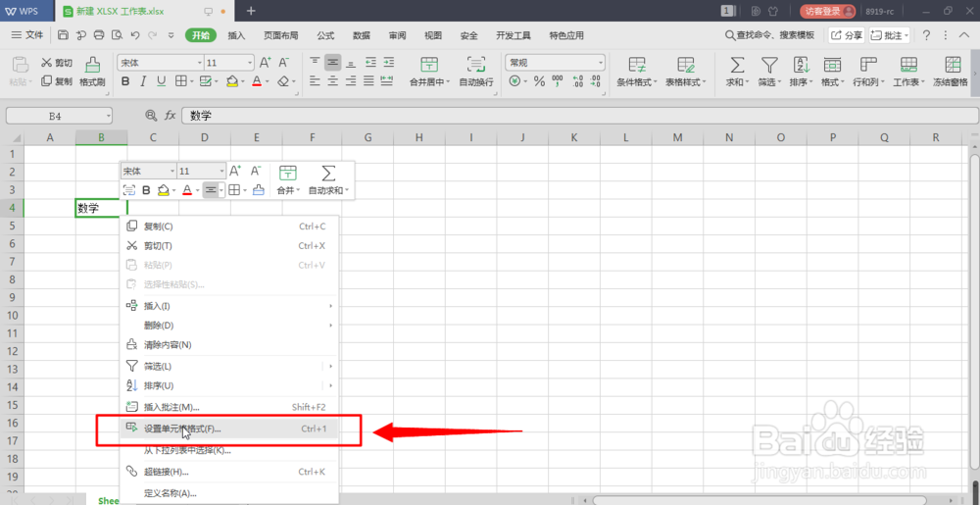Click the percent style % icon
The height and width of the screenshot is (505, 980).
pyautogui.click(x=539, y=81)
